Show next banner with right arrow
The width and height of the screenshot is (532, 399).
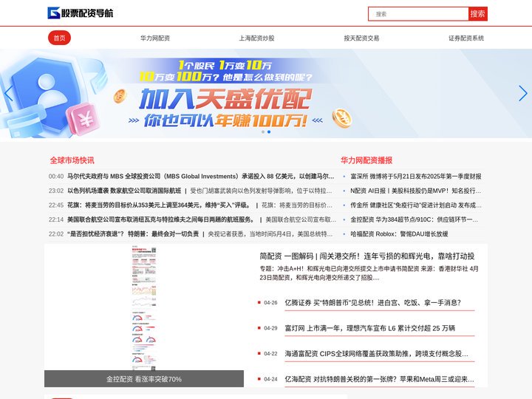pyautogui.click(x=523, y=93)
